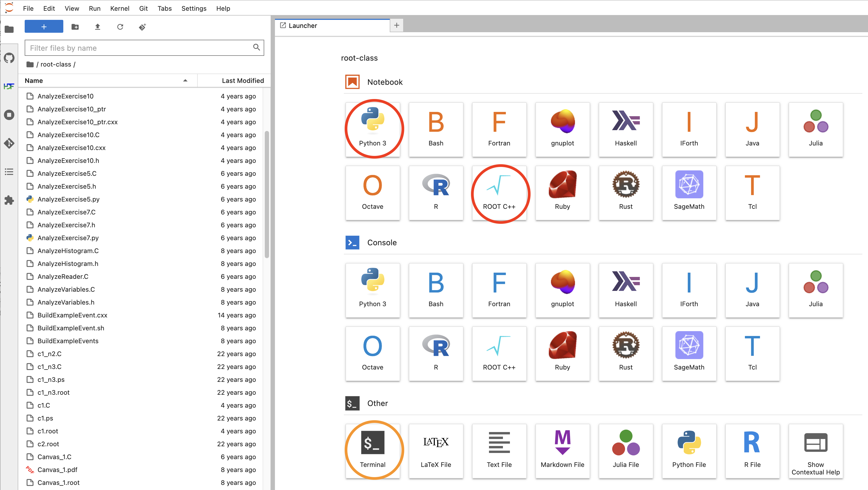Viewport: 868px width, 490px height.
Task: Launch a ROOT C++ notebook
Action: coord(499,193)
